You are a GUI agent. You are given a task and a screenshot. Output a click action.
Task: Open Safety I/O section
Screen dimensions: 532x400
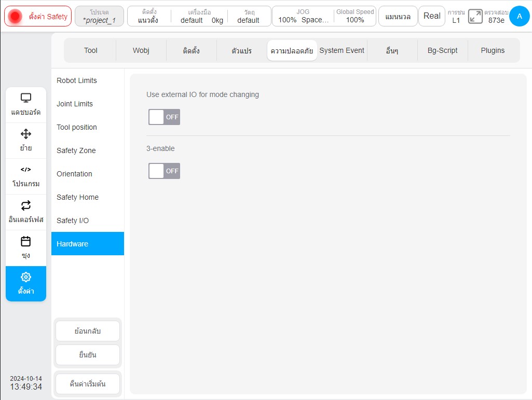coord(88,220)
